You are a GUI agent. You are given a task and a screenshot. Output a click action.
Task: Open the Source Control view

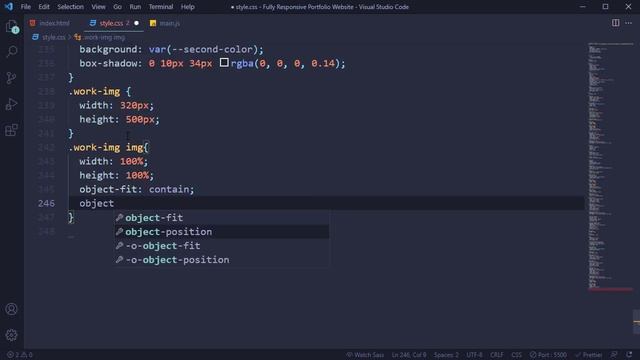[x=12, y=78]
